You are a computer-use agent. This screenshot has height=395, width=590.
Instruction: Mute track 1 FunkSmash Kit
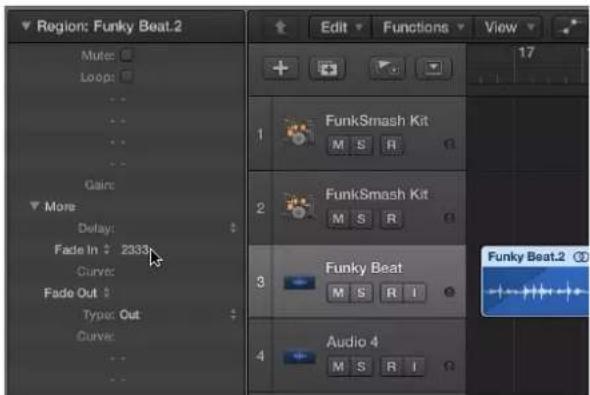[338, 145]
